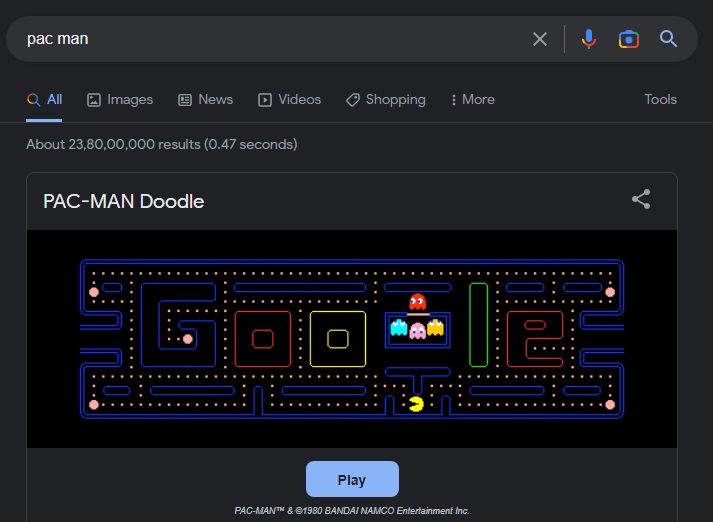The height and width of the screenshot is (522, 713).
Task: Open the News tab
Action: coord(206,100)
